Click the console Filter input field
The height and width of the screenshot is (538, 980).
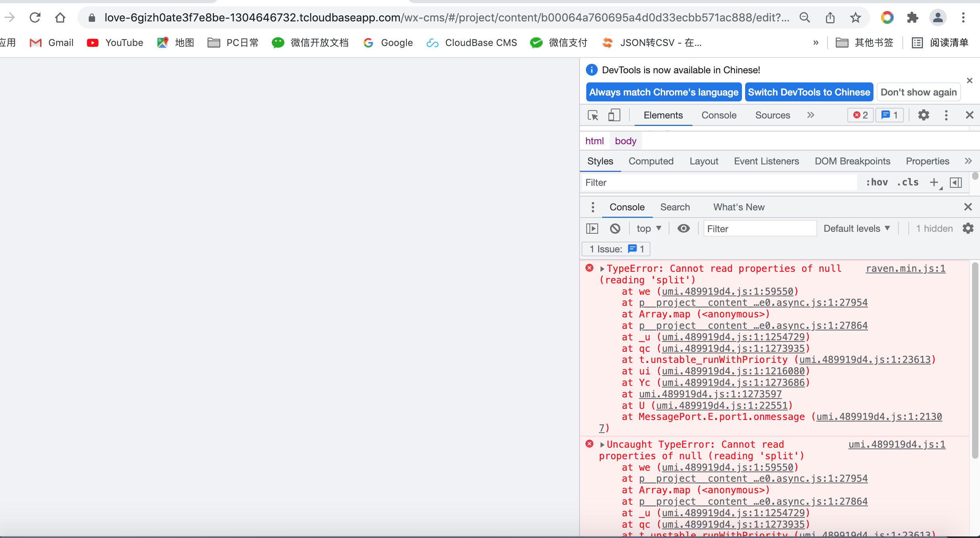(x=759, y=229)
